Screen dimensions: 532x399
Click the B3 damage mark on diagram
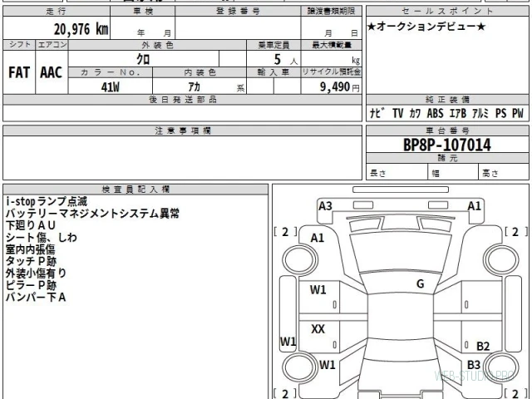click(x=474, y=365)
